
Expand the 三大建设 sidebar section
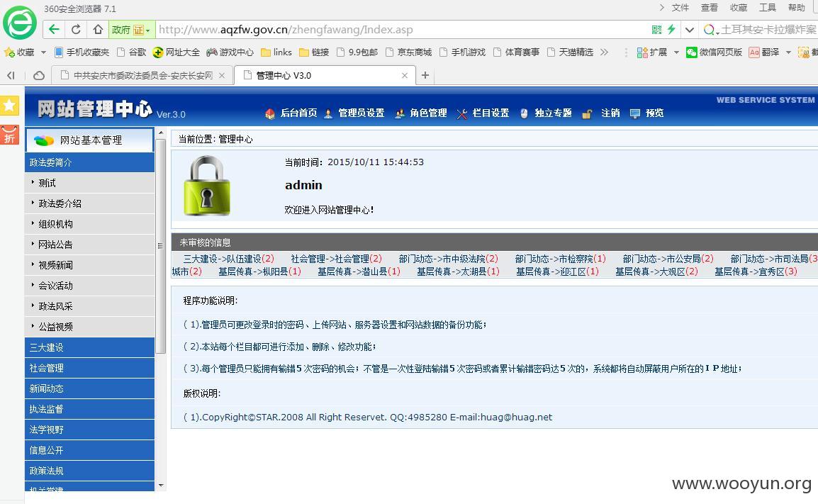[x=89, y=347]
